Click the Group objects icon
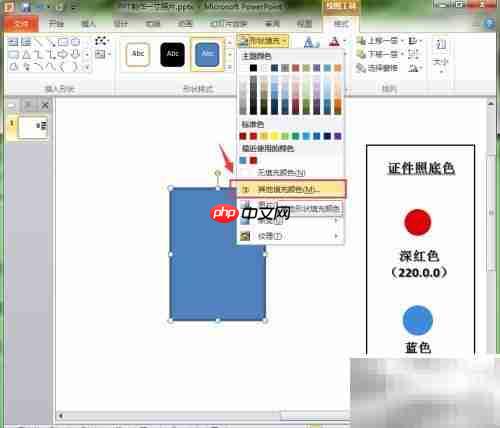The width and height of the screenshot is (500, 428). click(x=413, y=54)
